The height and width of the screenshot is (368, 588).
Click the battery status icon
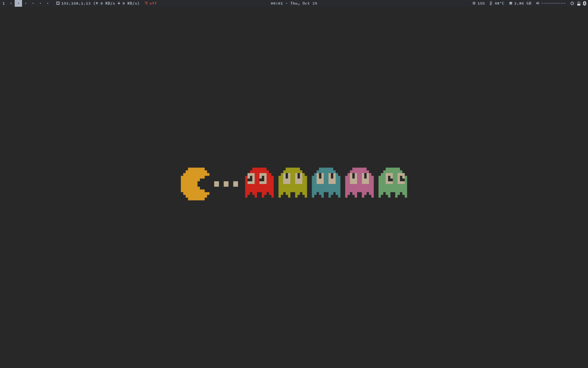pyautogui.click(x=579, y=3)
